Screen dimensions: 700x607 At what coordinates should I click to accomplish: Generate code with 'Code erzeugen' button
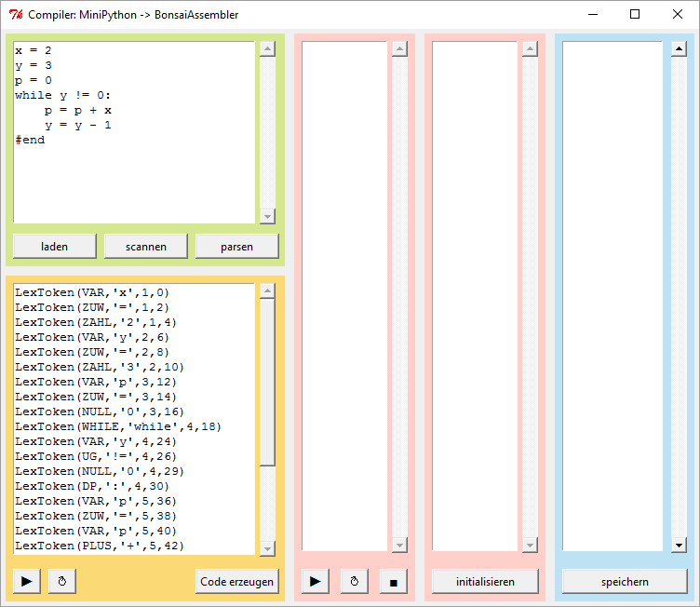(237, 581)
